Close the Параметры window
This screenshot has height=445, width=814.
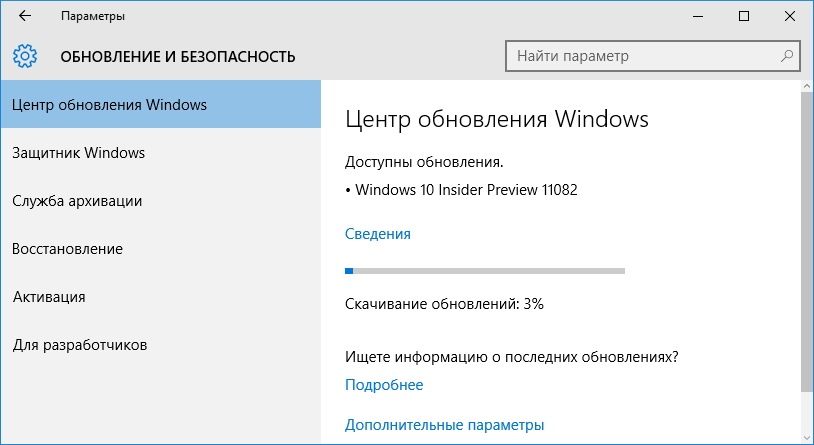pyautogui.click(x=790, y=16)
